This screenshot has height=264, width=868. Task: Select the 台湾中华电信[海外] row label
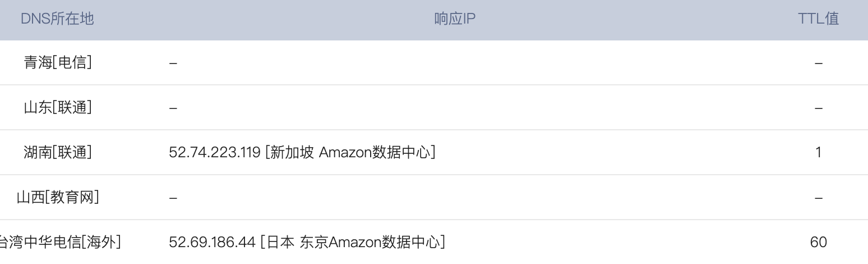coord(59,242)
